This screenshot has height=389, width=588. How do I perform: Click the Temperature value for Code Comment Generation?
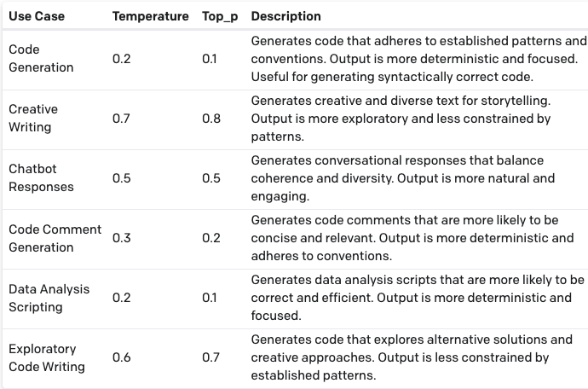click(x=121, y=238)
